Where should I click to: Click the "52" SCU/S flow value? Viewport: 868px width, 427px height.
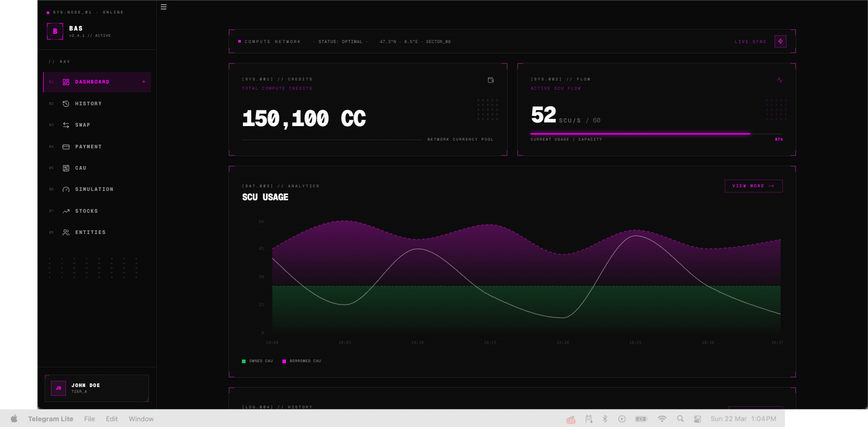(x=544, y=115)
